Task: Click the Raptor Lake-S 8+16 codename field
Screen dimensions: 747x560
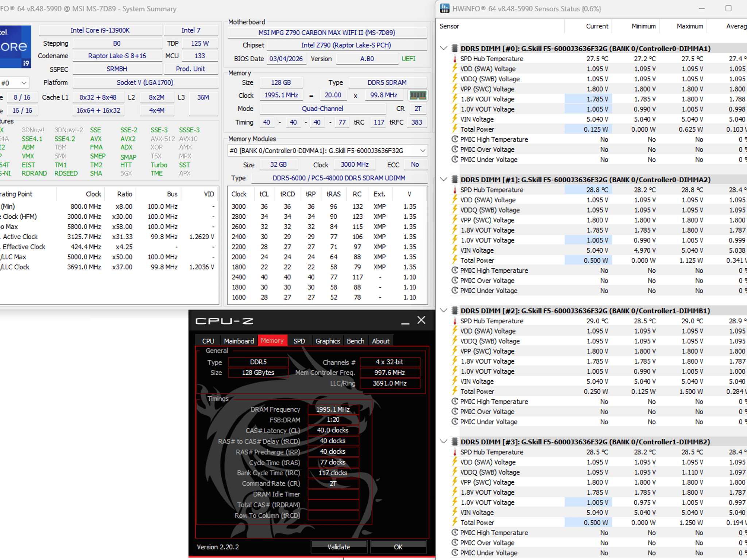Action: pyautogui.click(x=117, y=56)
